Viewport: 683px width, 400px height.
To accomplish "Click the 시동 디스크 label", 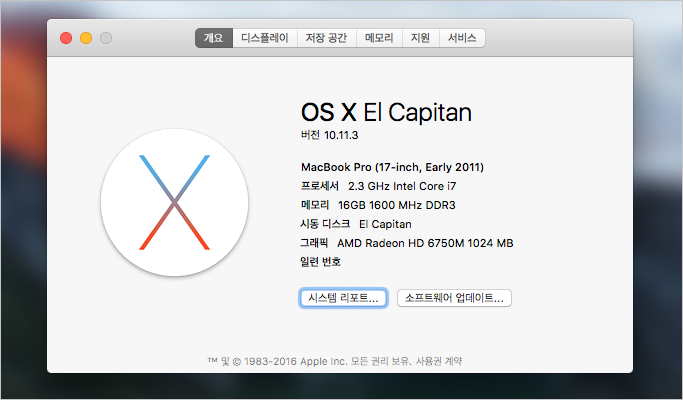I will click(325, 224).
